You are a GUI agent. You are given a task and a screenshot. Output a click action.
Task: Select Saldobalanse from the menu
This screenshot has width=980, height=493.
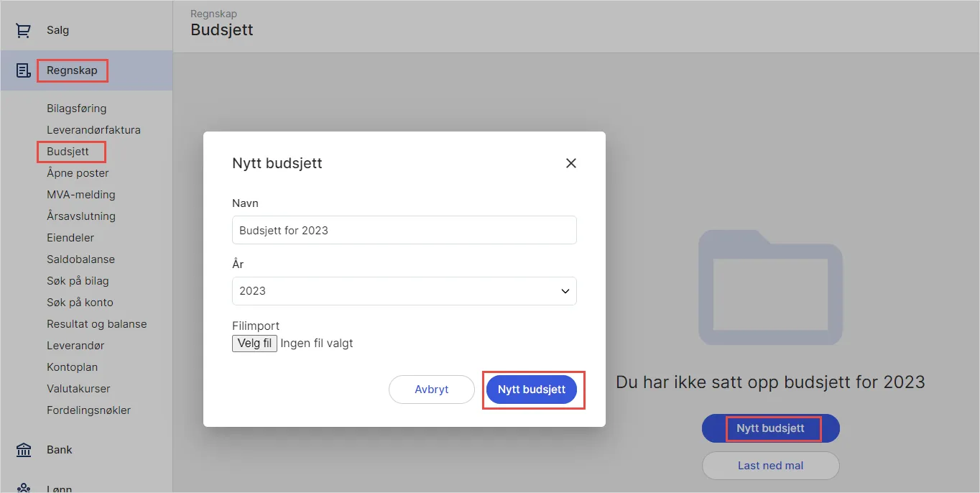tap(80, 259)
